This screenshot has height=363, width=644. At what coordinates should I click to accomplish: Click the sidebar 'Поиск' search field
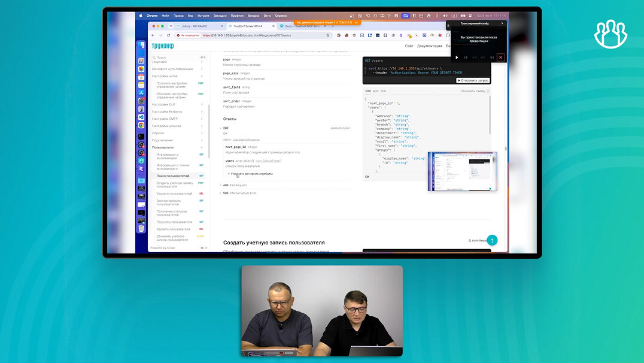click(179, 57)
